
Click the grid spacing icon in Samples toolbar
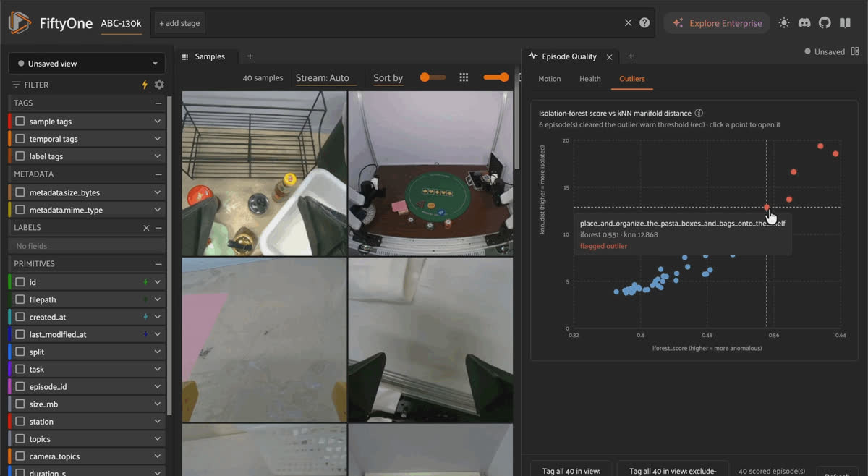[464, 77]
